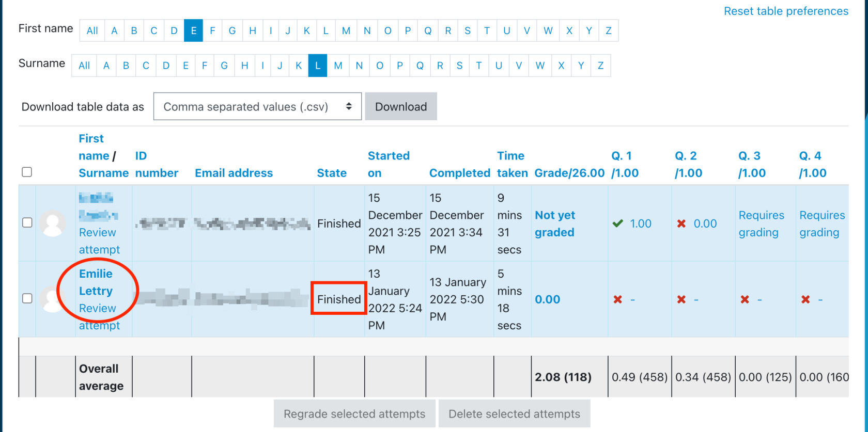The image size is (868, 432).
Task: Click Emilie Lettry's profile avatar icon
Action: point(52,299)
